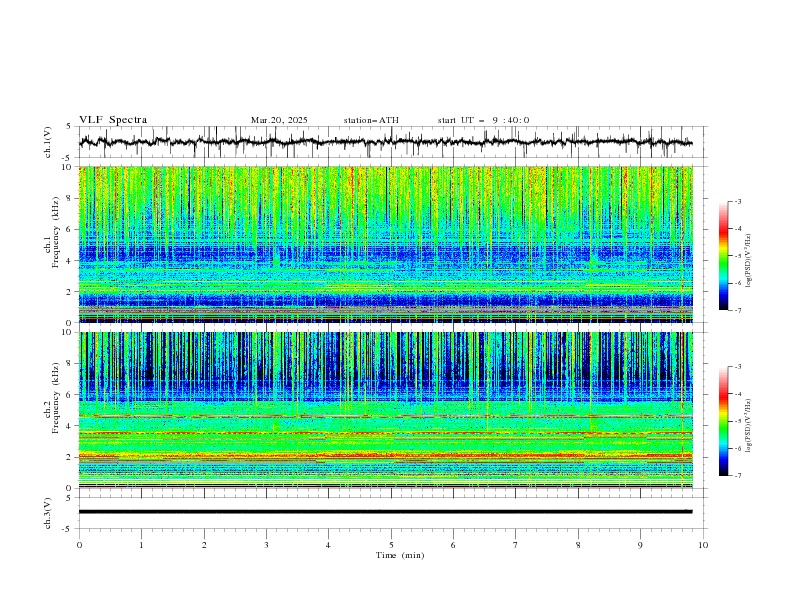Click inside the ch.2 spectrogram panel
Screen dimensions: 792x612
point(385,410)
